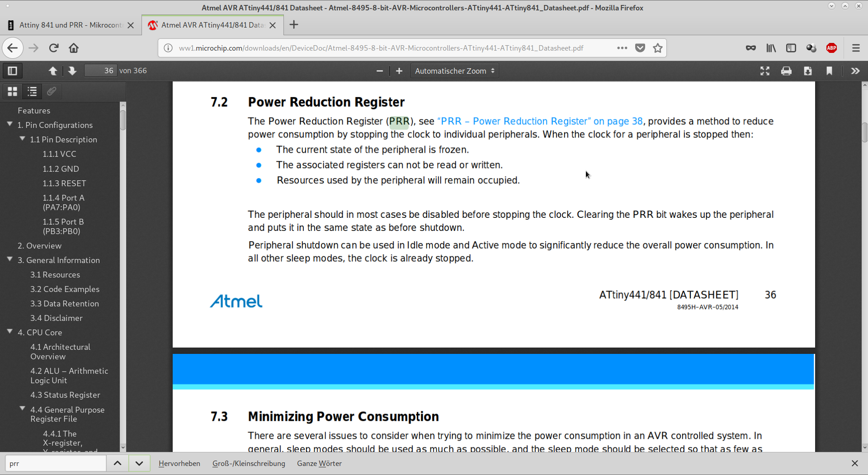Open the Firefox home page
The image size is (868, 475).
pyautogui.click(x=74, y=48)
